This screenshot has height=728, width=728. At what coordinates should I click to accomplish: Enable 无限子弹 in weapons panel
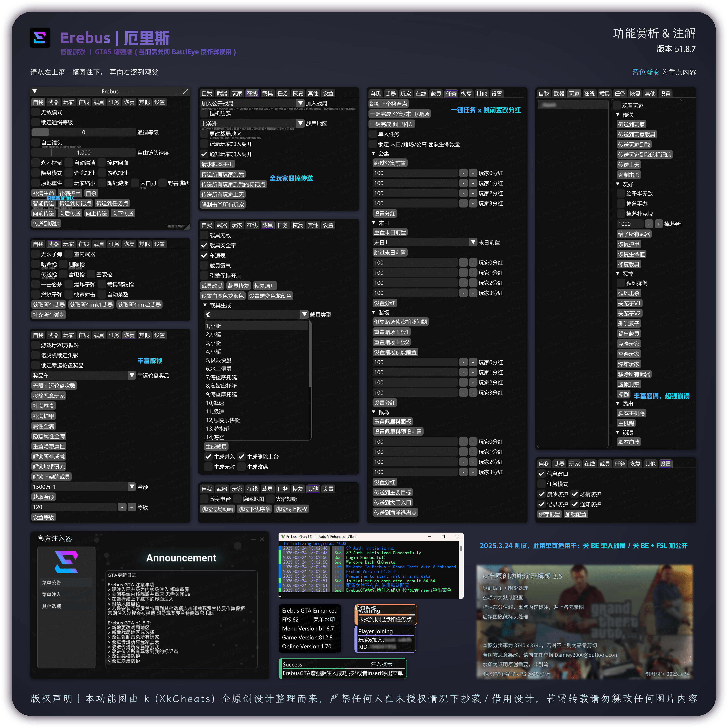(x=36, y=254)
